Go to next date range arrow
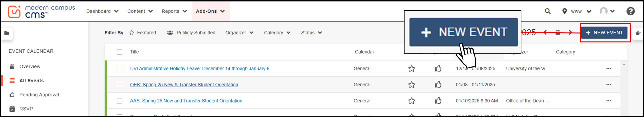644x117 pixels. click(570, 33)
